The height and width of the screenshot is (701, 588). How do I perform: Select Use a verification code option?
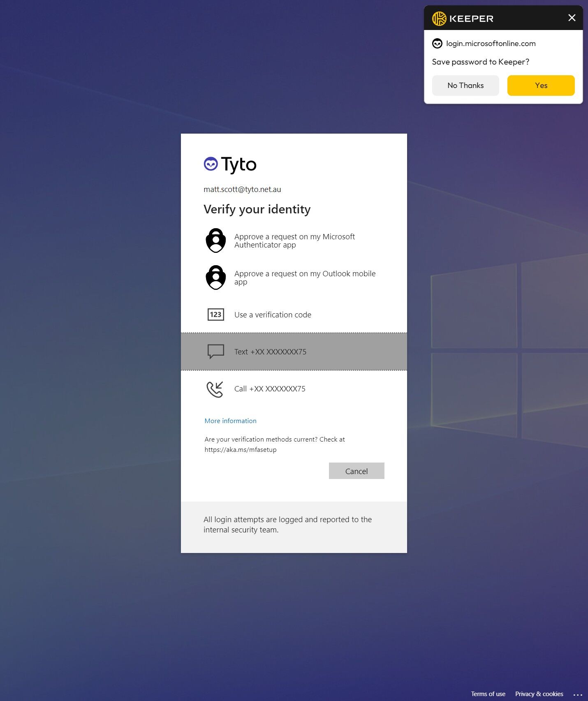coord(294,315)
